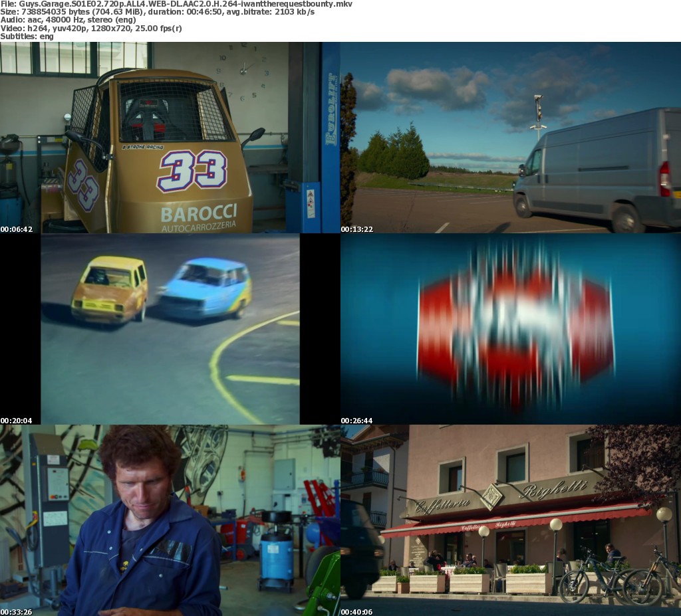This screenshot has width=681, height=616.
Task: Click the BAROCCI lettering on the gold car
Action: click(x=198, y=214)
